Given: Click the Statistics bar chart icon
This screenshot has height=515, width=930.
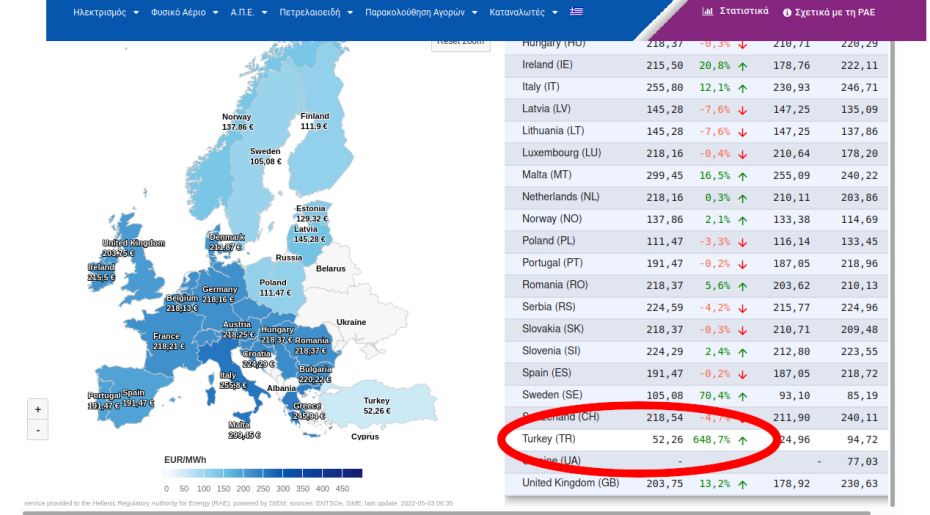Looking at the screenshot, I should 708,11.
